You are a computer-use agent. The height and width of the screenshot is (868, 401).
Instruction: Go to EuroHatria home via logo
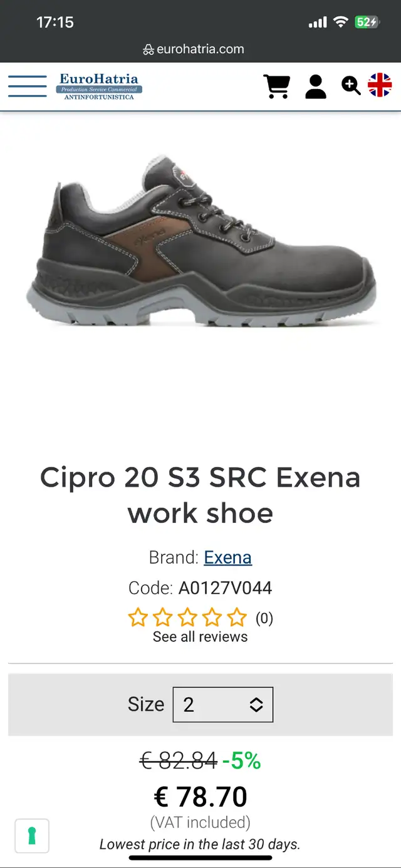pos(100,86)
